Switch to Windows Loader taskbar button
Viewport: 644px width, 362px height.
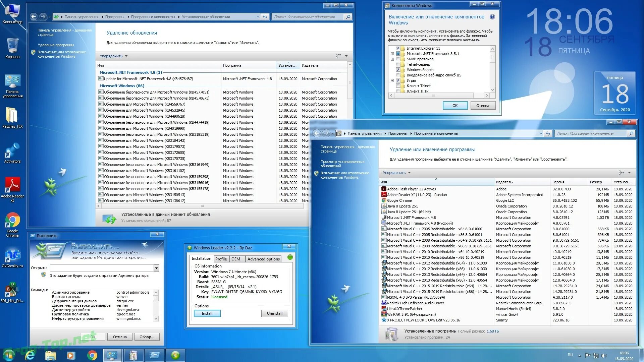point(175,355)
